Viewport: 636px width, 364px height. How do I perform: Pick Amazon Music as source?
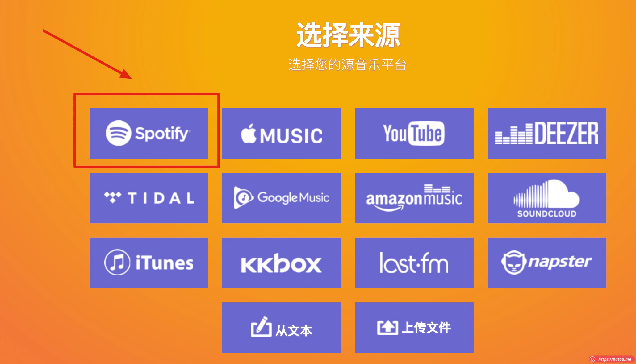[x=414, y=198]
